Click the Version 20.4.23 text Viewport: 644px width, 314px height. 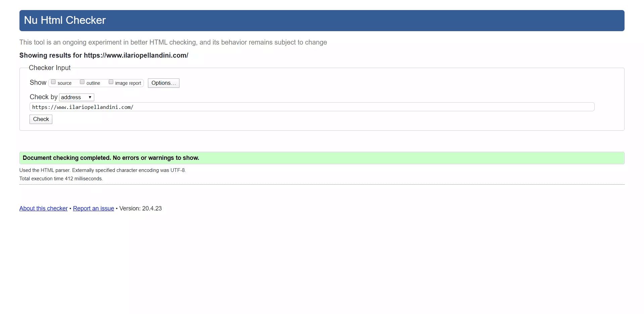(x=141, y=208)
